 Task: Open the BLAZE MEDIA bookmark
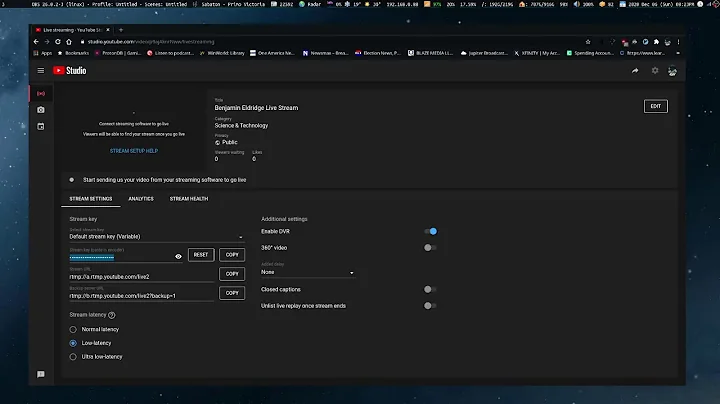[431, 53]
